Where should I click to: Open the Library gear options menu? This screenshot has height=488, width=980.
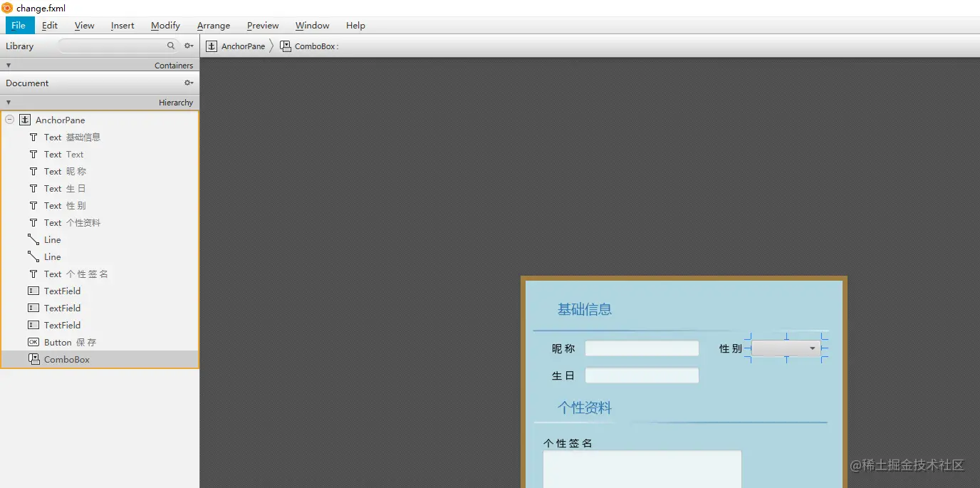[189, 46]
